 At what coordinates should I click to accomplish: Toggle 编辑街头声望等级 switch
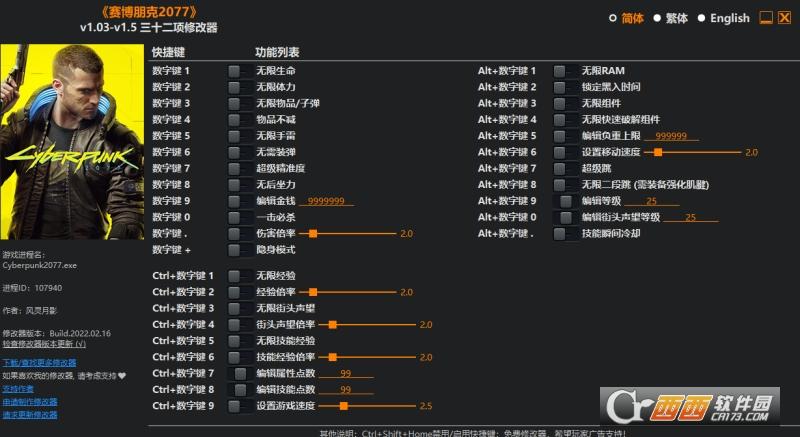pyautogui.click(x=565, y=217)
